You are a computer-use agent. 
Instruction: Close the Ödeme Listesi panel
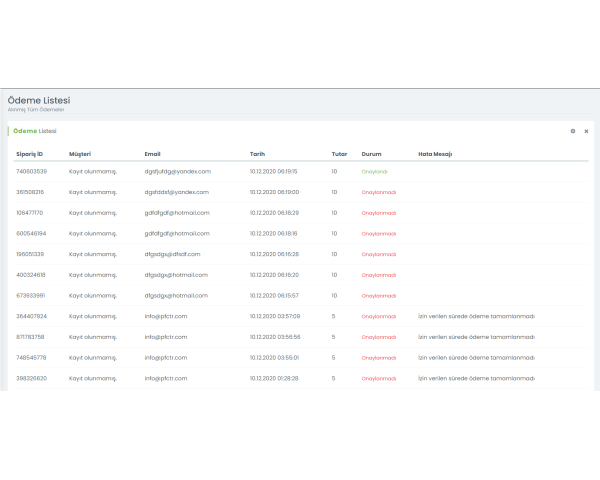tap(586, 131)
